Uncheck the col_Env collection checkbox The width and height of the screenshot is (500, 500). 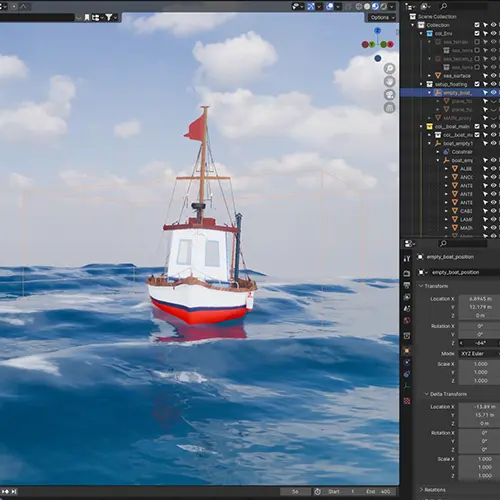[x=477, y=33]
